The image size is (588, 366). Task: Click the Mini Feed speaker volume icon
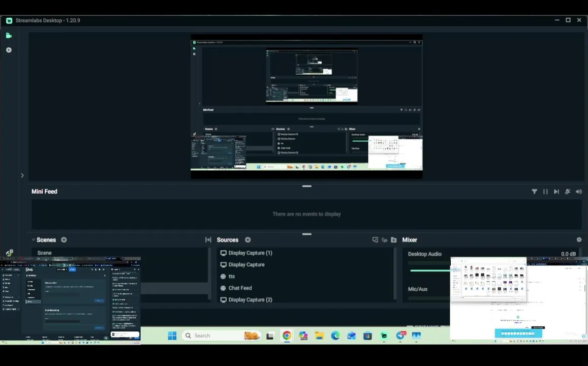pos(579,192)
